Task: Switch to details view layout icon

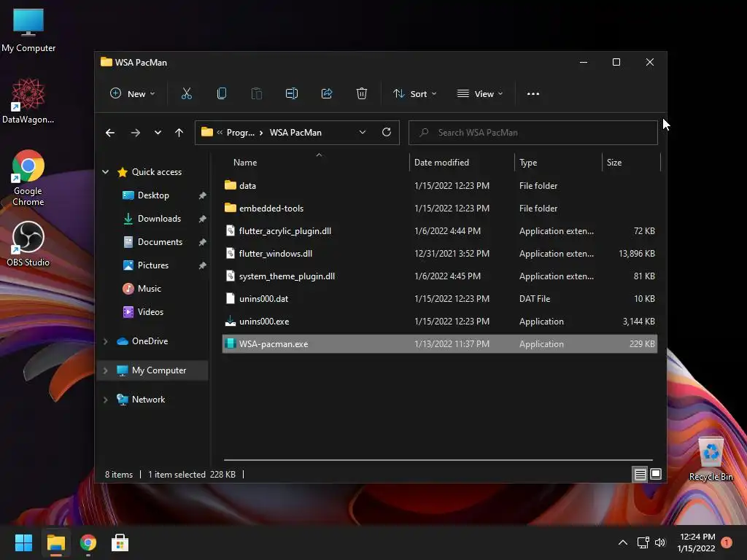Action: tap(640, 474)
